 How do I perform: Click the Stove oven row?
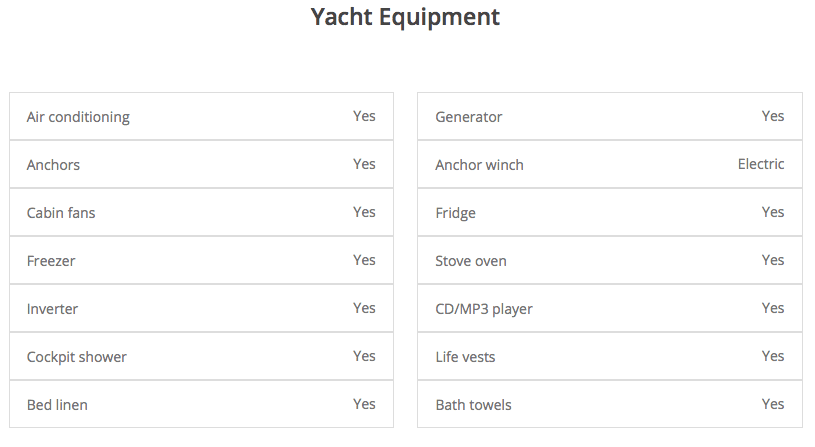(609, 261)
